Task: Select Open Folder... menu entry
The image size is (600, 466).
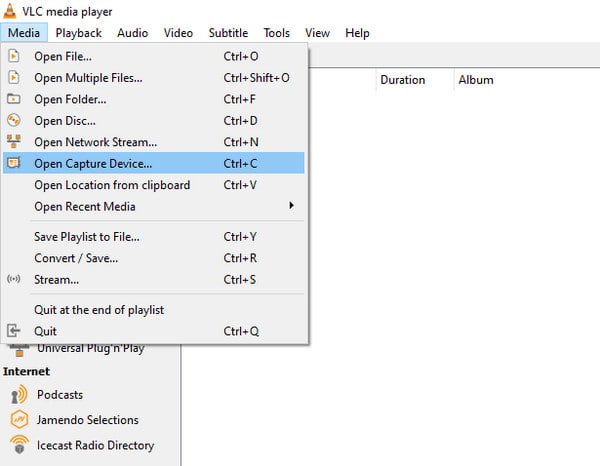Action: click(153, 99)
